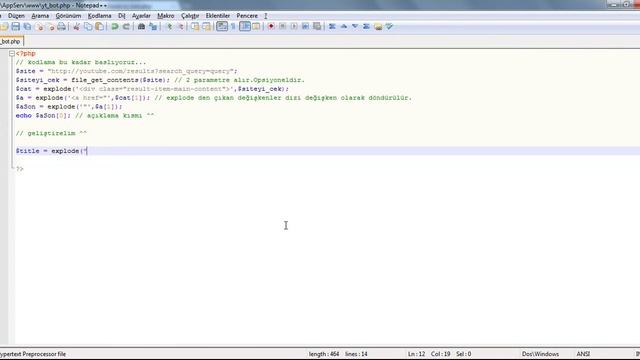Undo the last edit via the green arrow
This screenshot has height=360, width=640.
[x=115, y=27]
